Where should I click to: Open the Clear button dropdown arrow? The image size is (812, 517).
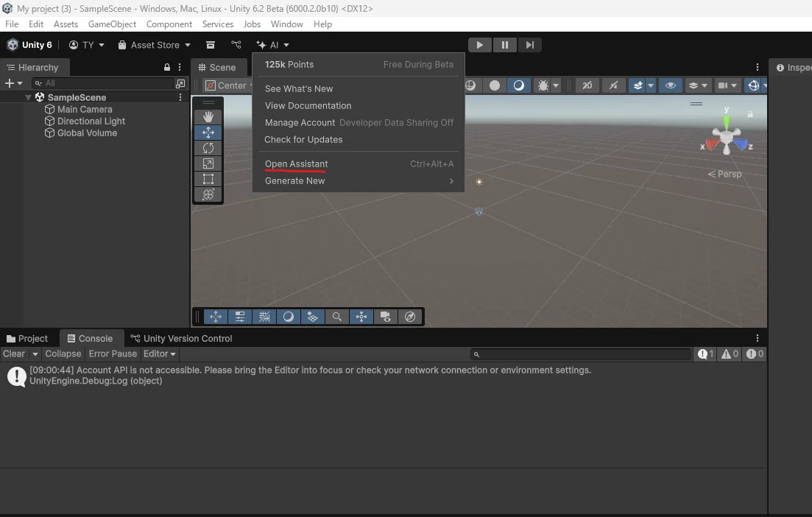pyautogui.click(x=35, y=354)
